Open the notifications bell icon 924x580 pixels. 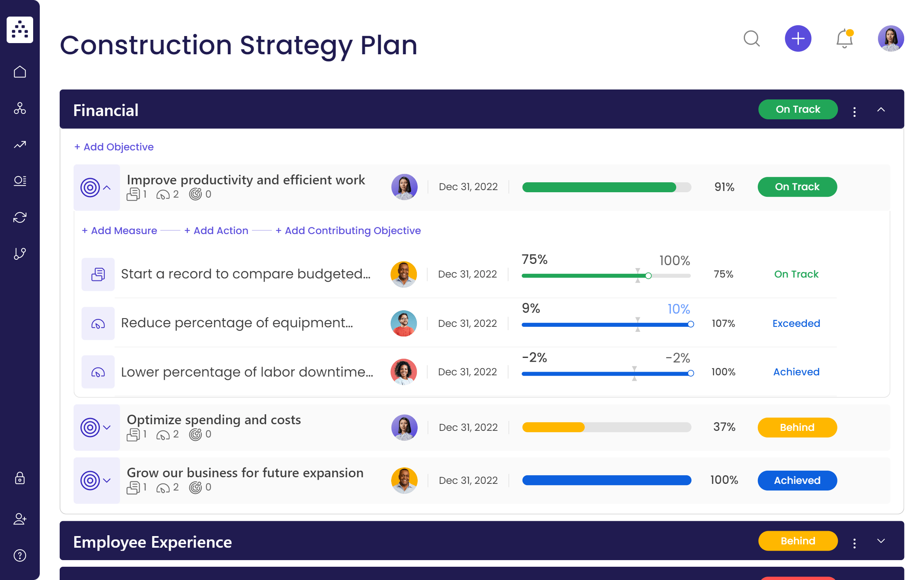(x=844, y=39)
